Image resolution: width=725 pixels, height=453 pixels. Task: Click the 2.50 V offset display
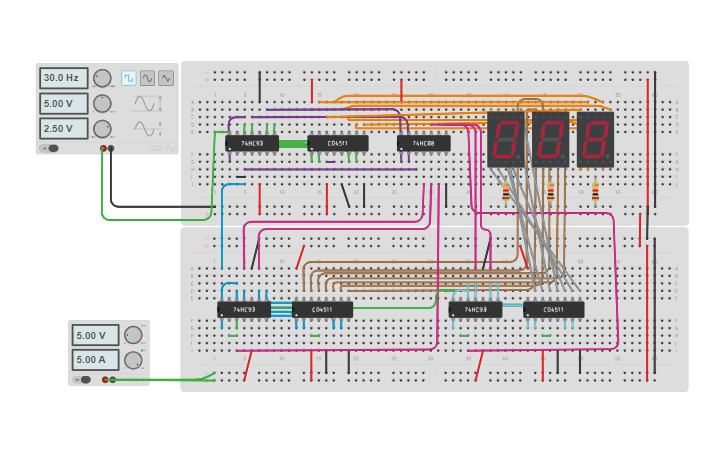64,128
